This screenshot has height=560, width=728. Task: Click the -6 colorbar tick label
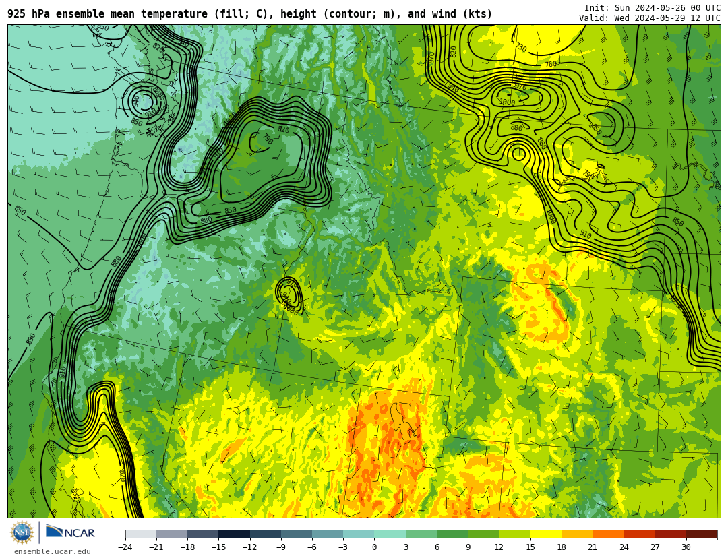pyautogui.click(x=312, y=547)
